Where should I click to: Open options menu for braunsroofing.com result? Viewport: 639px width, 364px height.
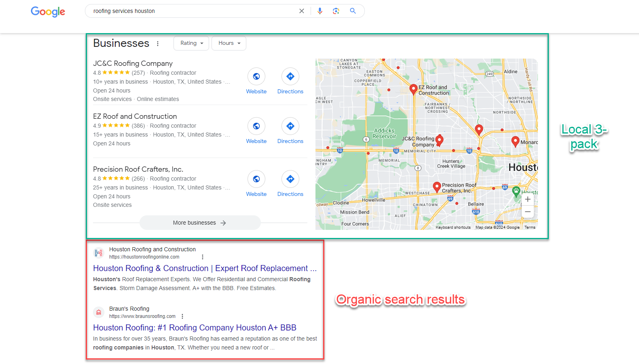182,316
